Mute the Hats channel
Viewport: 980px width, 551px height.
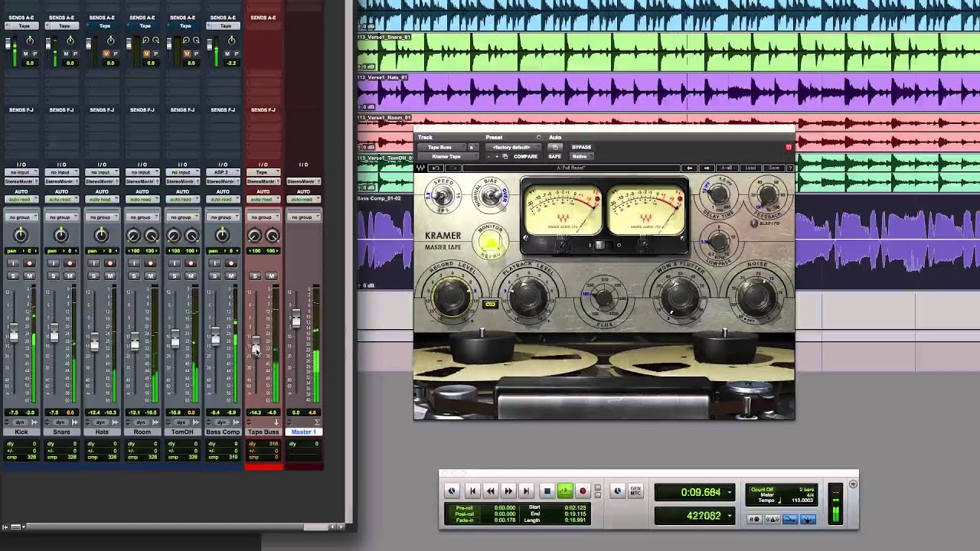pyautogui.click(x=110, y=275)
